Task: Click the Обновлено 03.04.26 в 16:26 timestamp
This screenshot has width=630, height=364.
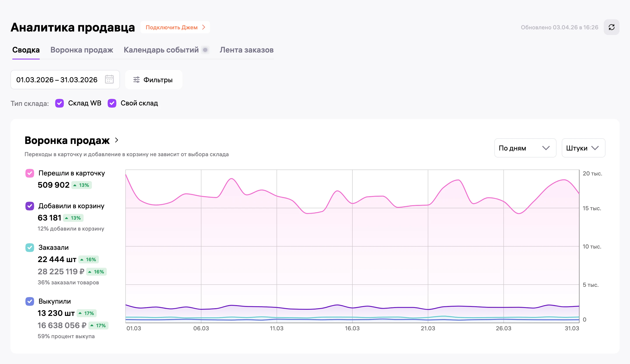Action: point(560,27)
